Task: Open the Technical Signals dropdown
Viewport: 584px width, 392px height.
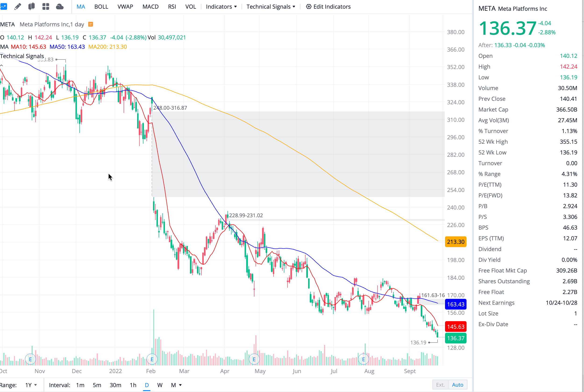Action: point(271,7)
